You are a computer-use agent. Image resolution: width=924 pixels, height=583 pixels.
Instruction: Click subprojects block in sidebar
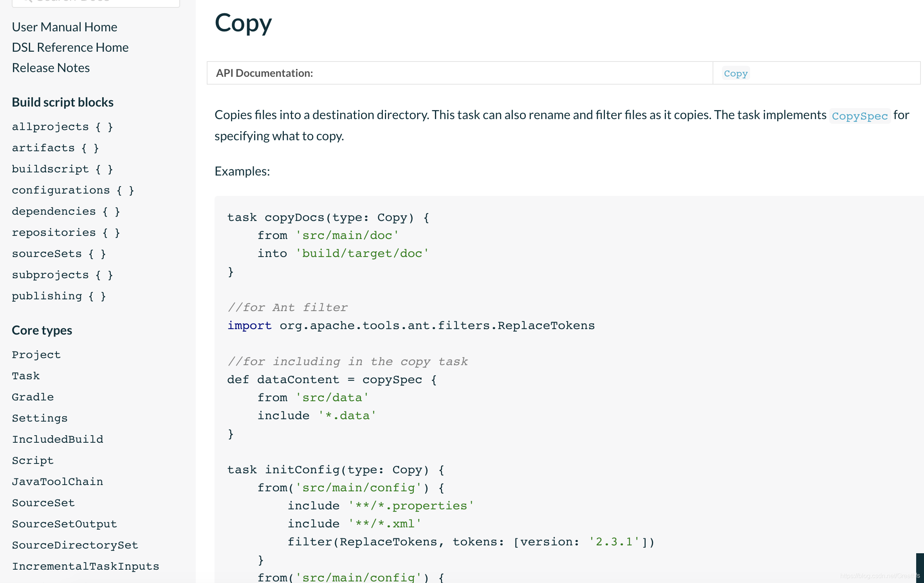[63, 275]
